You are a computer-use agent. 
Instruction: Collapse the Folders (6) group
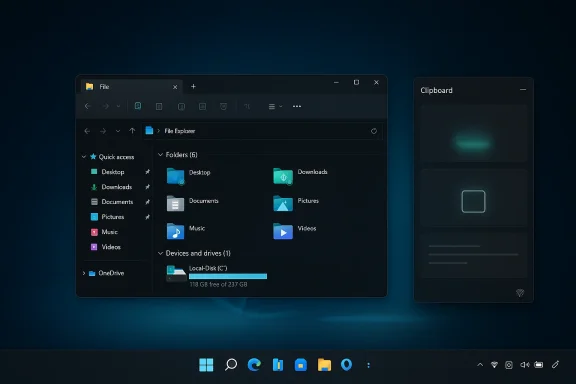tap(160, 155)
